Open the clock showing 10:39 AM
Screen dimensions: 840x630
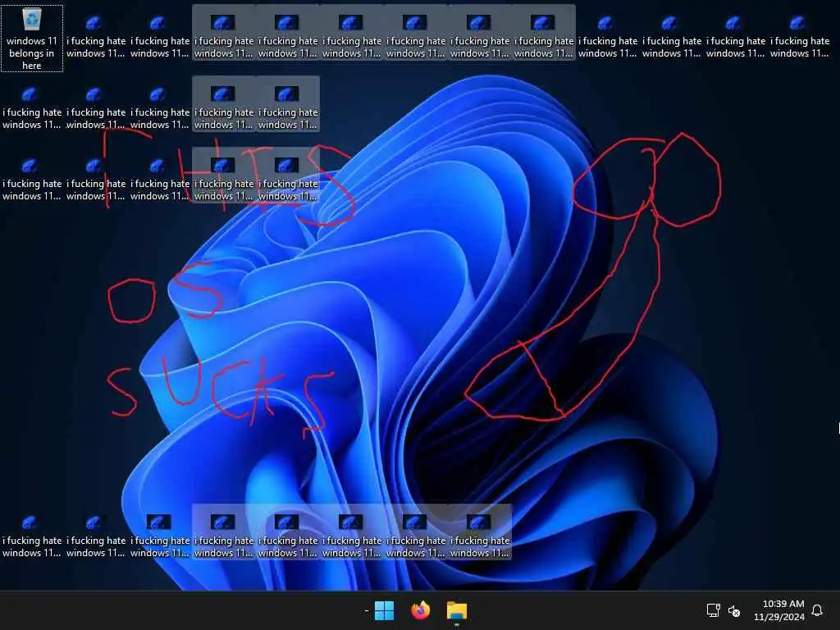[779, 610]
